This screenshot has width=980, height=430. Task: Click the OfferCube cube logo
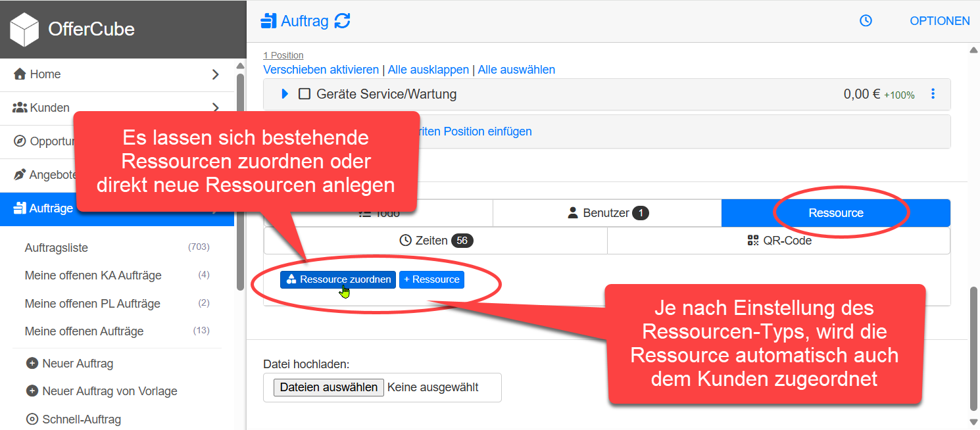click(x=24, y=29)
